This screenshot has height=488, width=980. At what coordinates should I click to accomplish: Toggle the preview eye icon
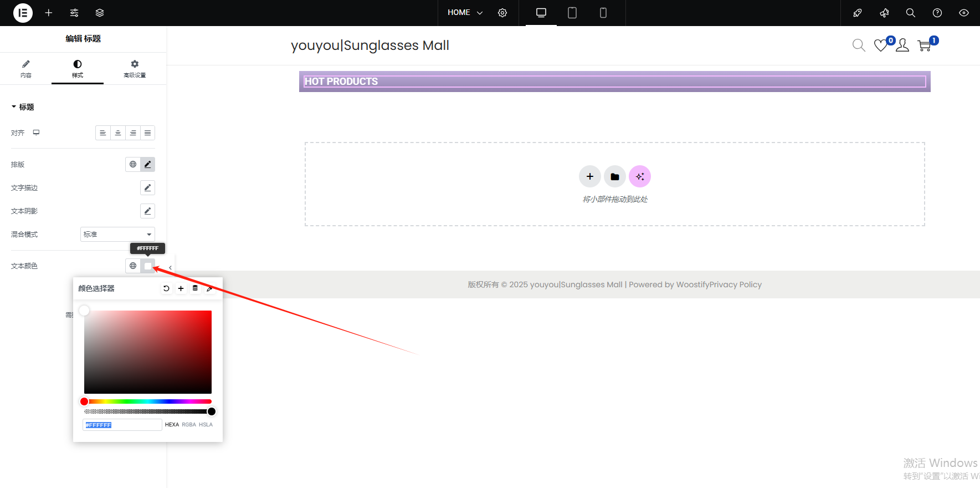click(x=964, y=13)
